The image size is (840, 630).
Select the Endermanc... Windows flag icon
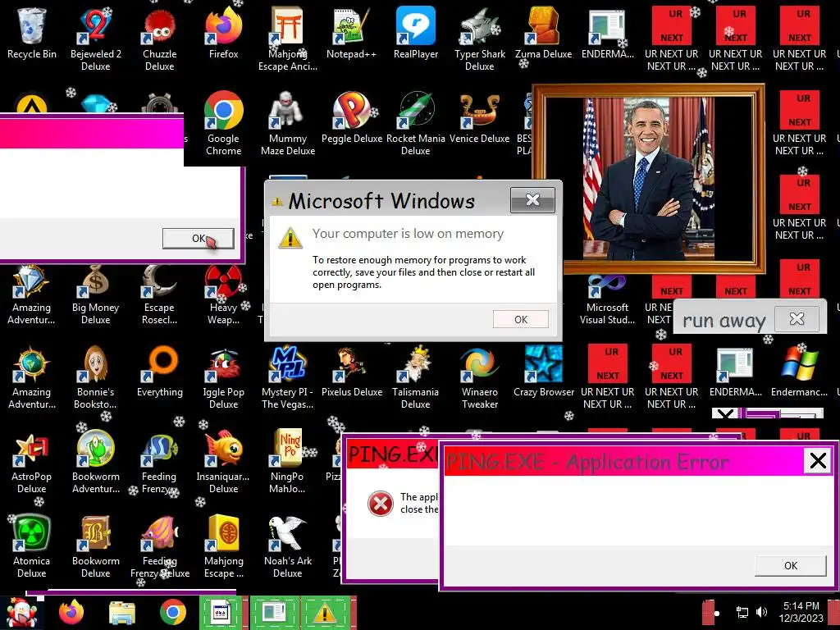[799, 372]
